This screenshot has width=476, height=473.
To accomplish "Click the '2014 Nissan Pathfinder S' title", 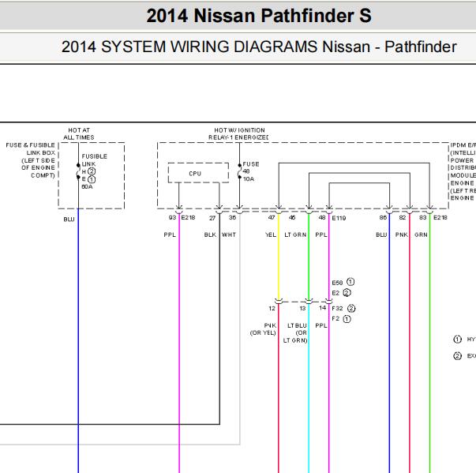I will click(x=259, y=16).
